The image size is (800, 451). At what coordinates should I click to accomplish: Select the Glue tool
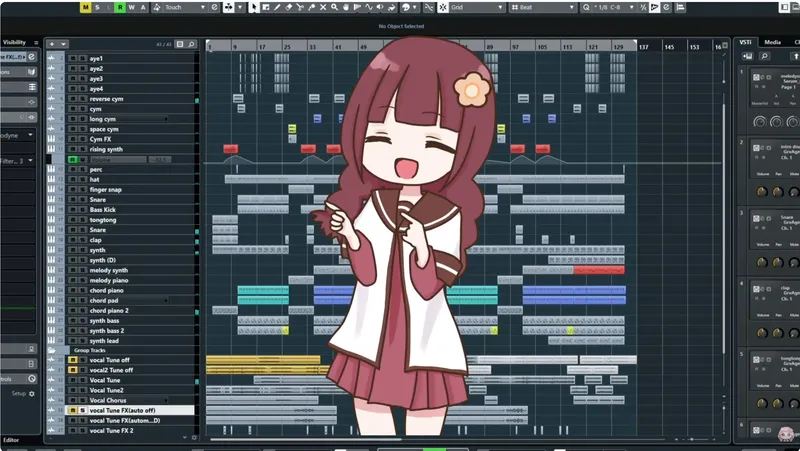(x=312, y=7)
